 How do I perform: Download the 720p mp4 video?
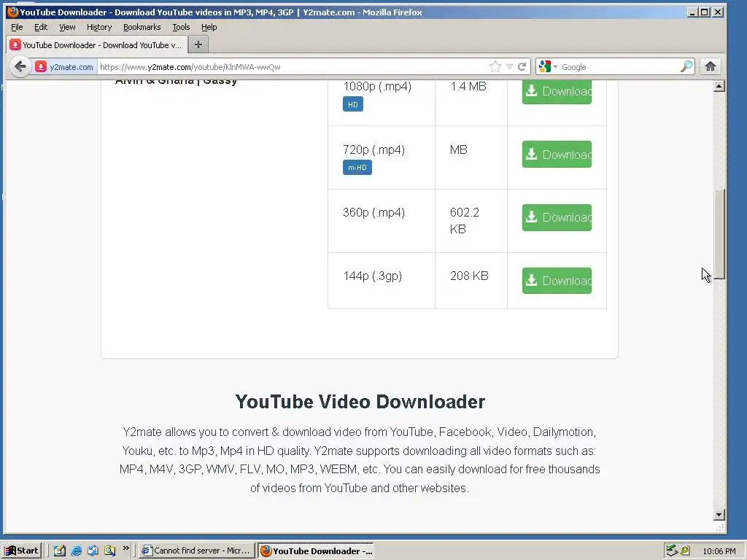pos(557,155)
